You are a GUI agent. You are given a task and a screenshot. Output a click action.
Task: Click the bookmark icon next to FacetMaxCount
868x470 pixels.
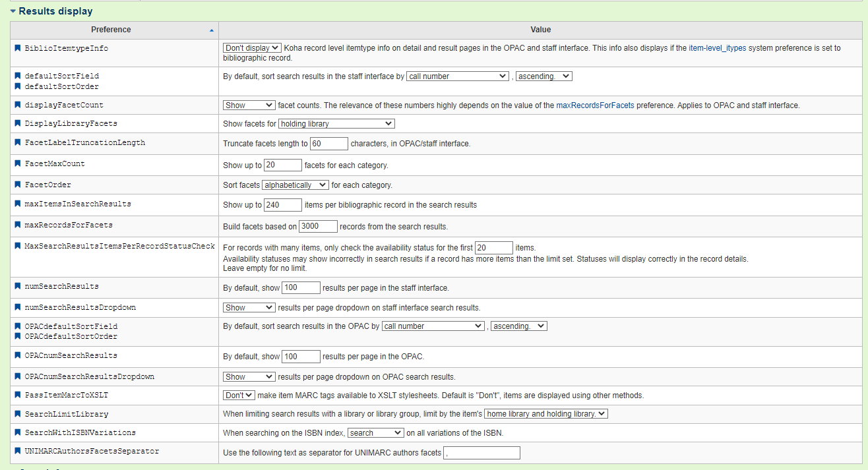point(18,163)
